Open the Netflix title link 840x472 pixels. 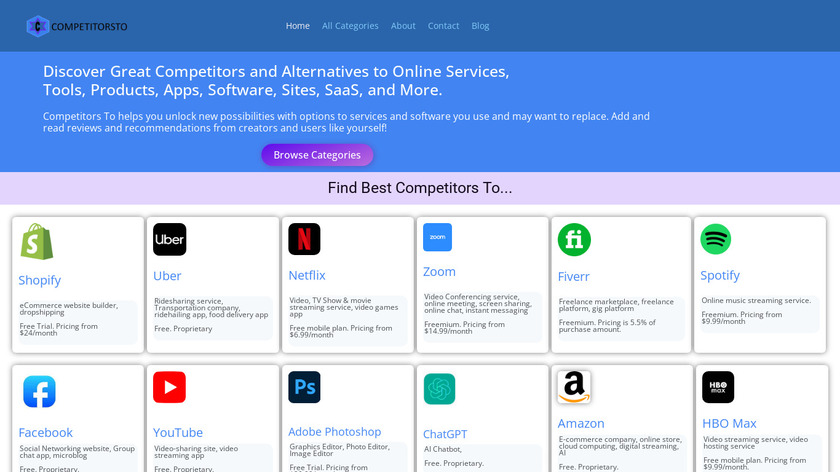307,275
